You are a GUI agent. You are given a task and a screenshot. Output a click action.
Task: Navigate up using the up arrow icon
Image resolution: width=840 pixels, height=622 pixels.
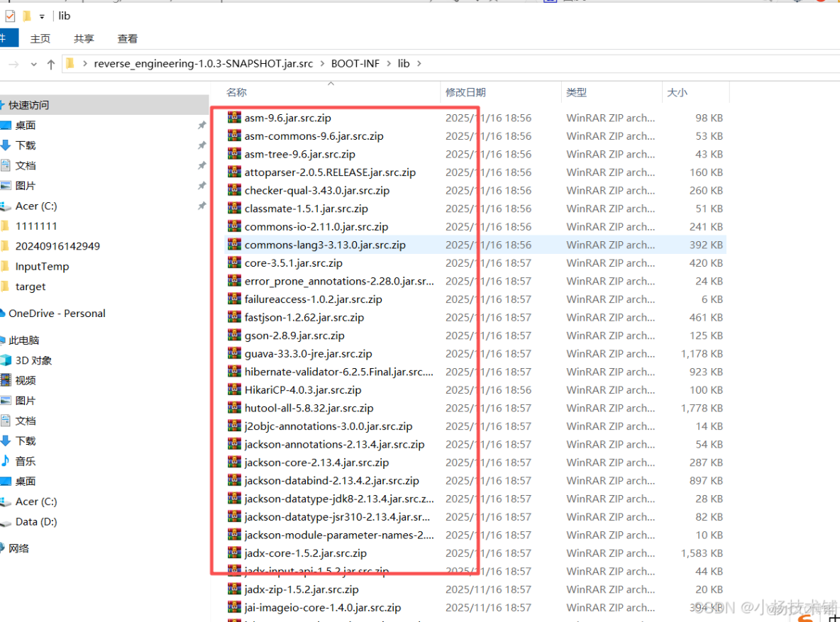[50, 63]
